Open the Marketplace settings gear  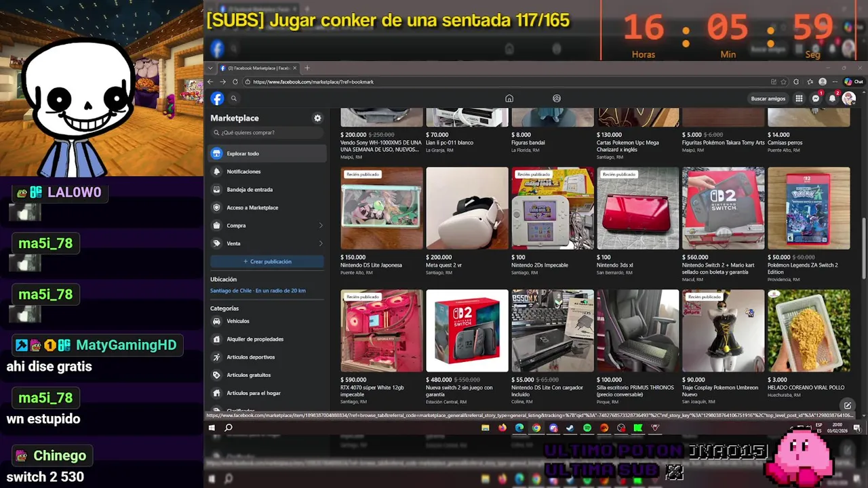pyautogui.click(x=317, y=118)
